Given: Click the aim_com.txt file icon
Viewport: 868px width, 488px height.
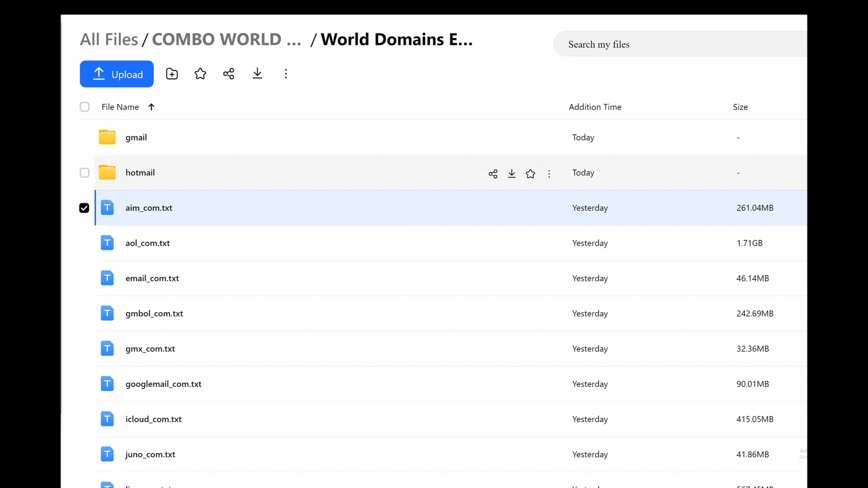Looking at the screenshot, I should tap(107, 207).
